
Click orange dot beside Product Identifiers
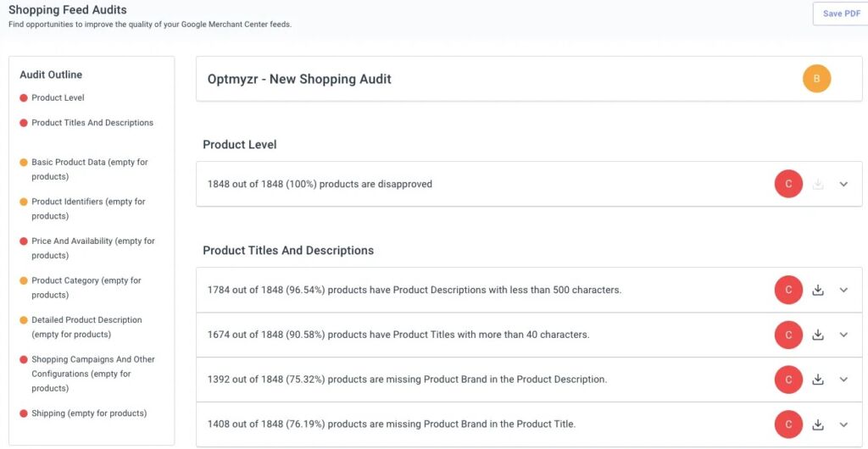pos(23,202)
